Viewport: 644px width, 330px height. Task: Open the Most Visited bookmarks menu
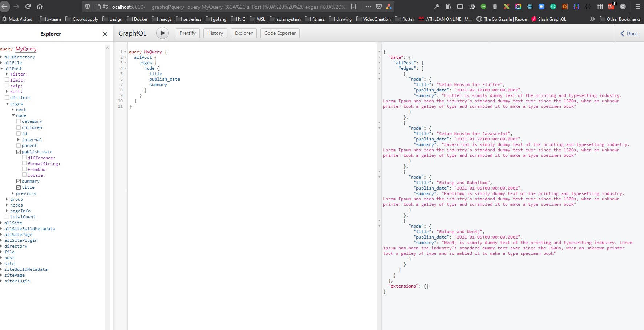17,19
